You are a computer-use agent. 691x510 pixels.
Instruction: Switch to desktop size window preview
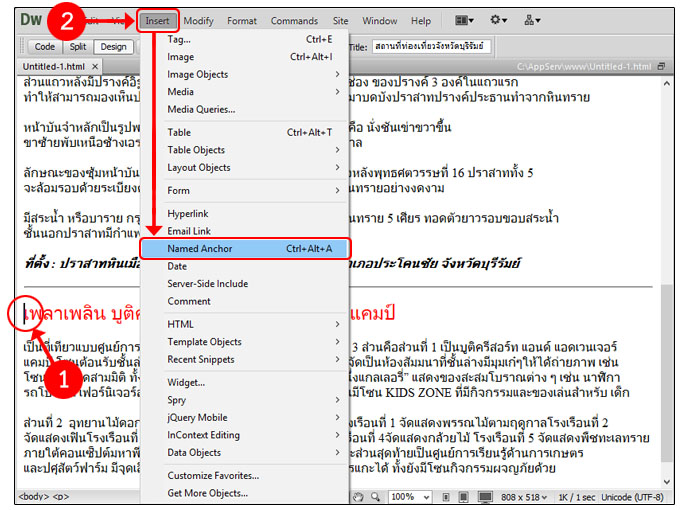[488, 497]
